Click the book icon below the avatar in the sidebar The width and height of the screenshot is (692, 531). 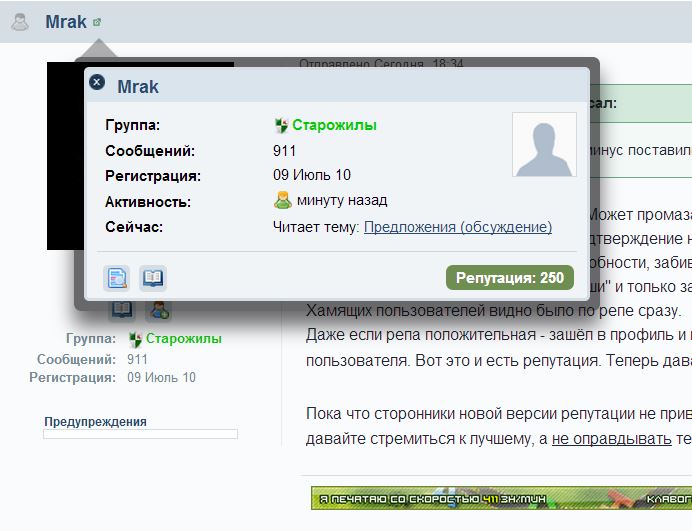pyautogui.click(x=121, y=309)
